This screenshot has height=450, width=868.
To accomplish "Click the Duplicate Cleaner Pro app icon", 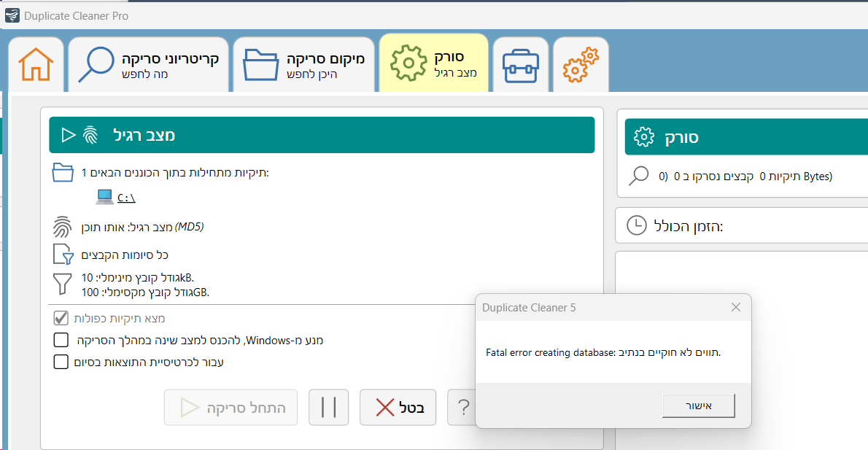I will 12,15.
